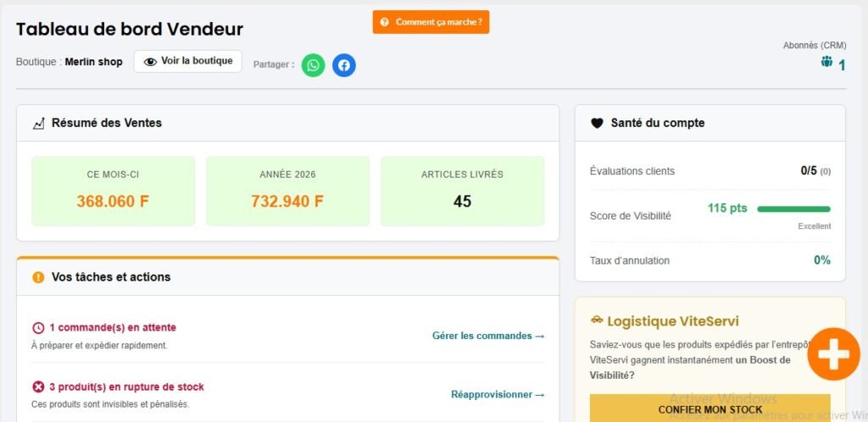This screenshot has width=868, height=422.
Task: Click the orange warning icon beside Vos tâches
Action: (38, 277)
